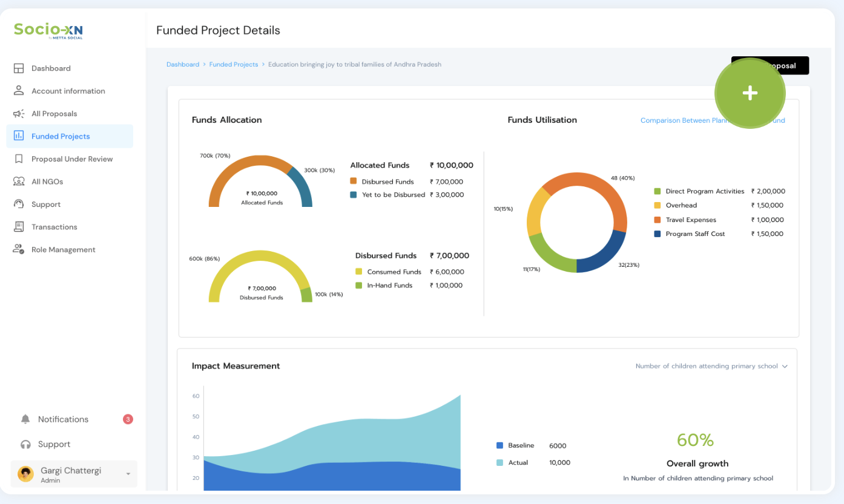Viewport: 844px width, 504px height.
Task: Click the Role Management user icon
Action: click(19, 250)
